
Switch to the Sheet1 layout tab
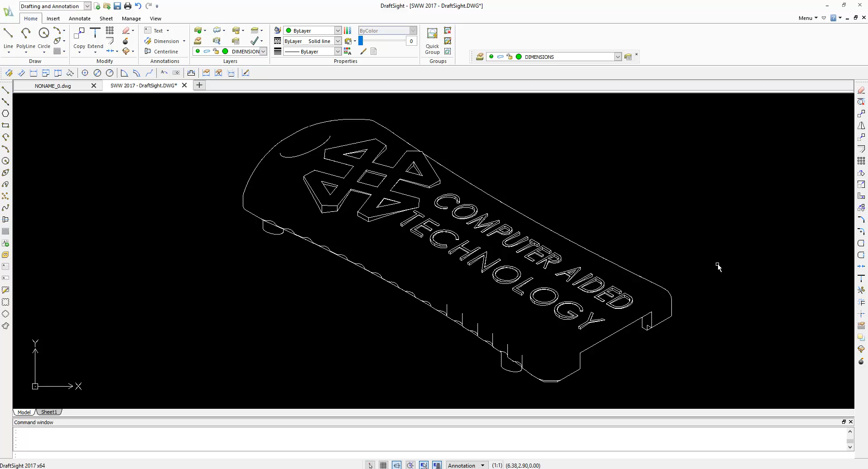(x=49, y=412)
